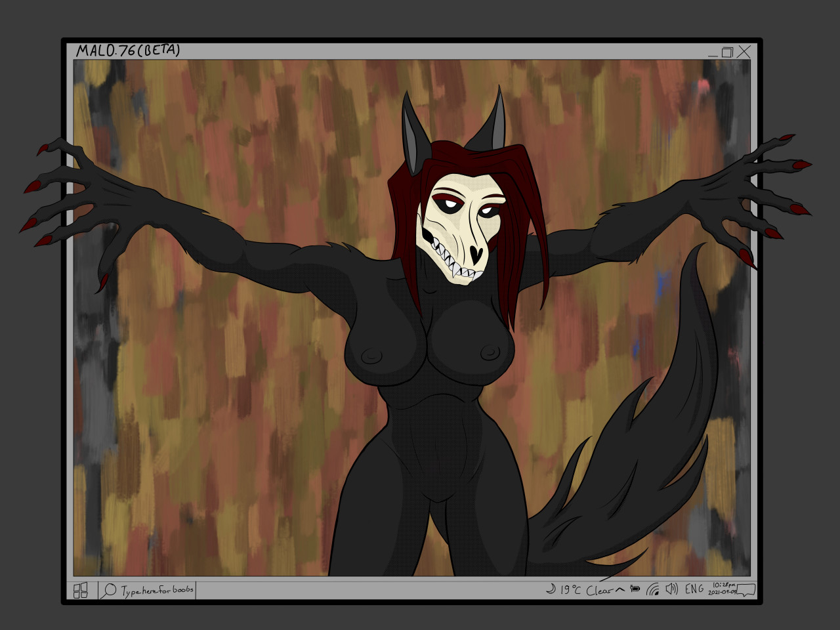Image resolution: width=840 pixels, height=630 pixels.
Task: Expand the hidden system tray chevron
Action: click(619, 589)
